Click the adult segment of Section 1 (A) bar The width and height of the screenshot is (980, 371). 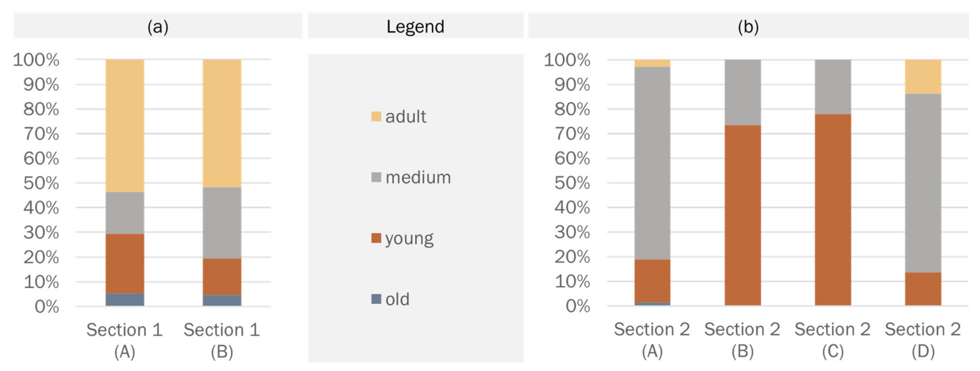click(125, 125)
